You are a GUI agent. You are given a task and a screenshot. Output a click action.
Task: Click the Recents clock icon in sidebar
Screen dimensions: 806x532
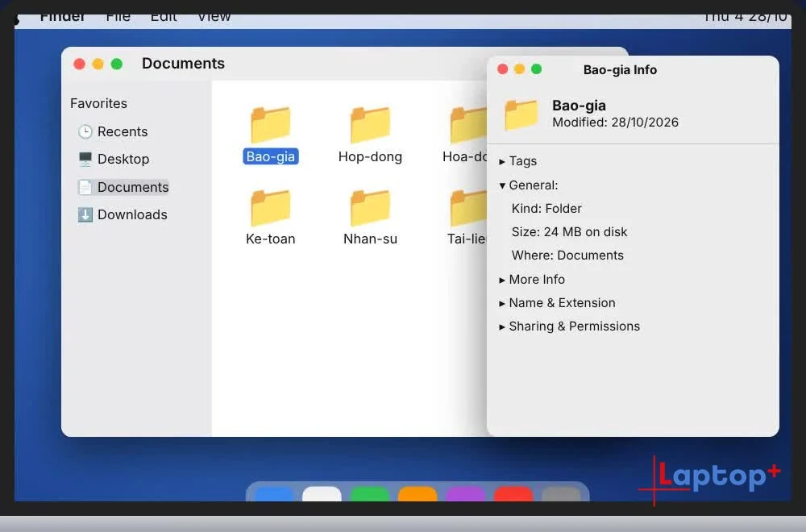tap(85, 131)
